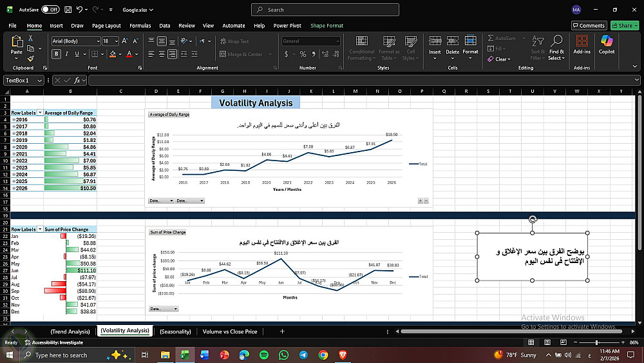
Task: Open Date field button on lower chart
Action: pos(163,309)
